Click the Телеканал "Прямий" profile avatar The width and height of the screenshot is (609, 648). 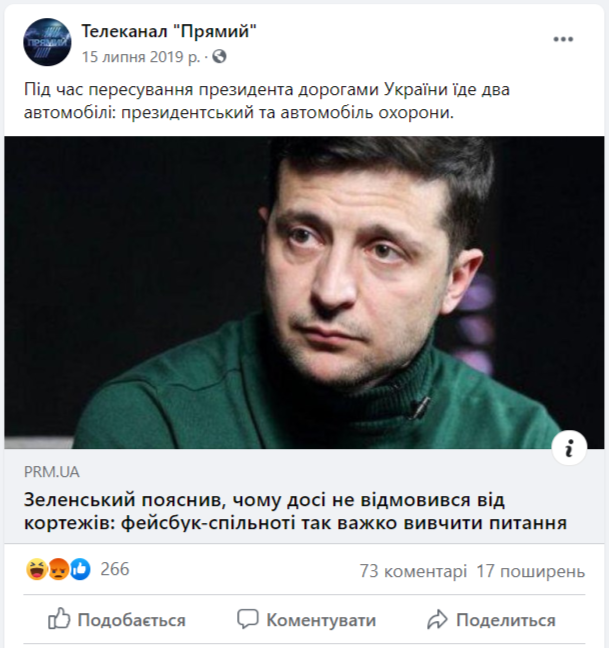[47, 42]
